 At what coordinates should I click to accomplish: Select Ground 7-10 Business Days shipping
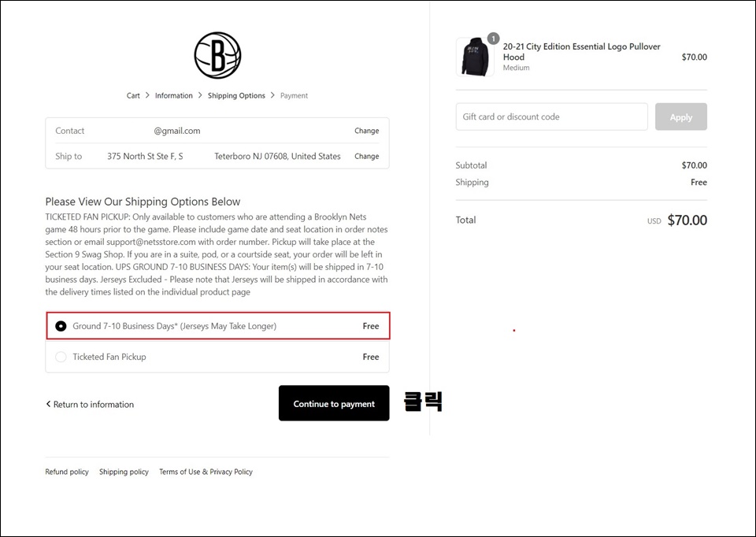218,326
